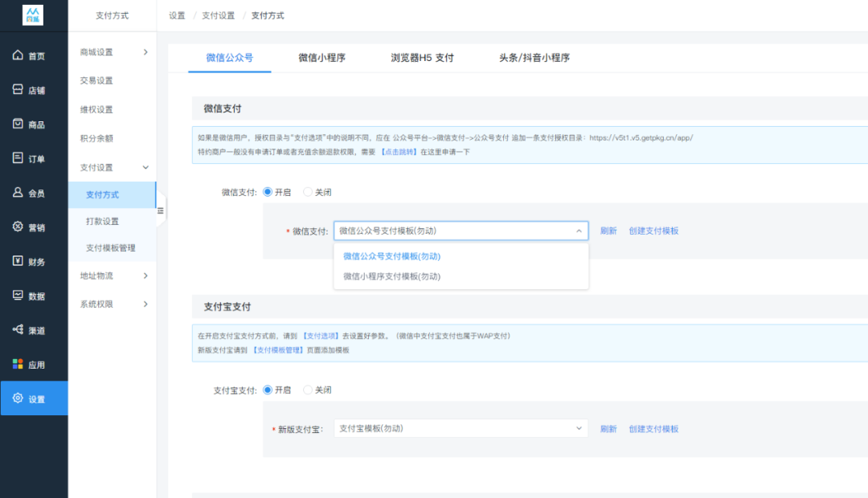
Task: Click the sidebar collapse handle icon
Action: pyautogui.click(x=161, y=210)
